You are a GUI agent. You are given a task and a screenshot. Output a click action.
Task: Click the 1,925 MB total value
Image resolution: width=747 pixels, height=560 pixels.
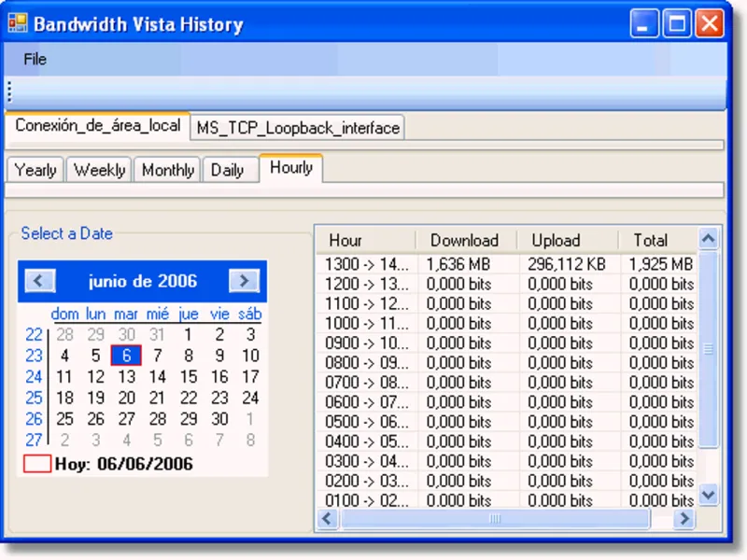(661, 264)
